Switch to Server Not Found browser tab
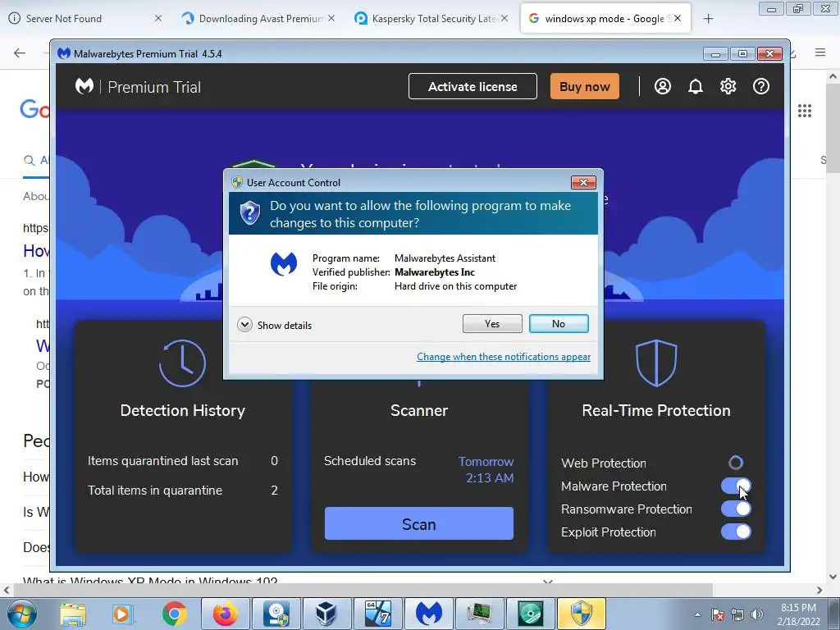Screen dimensions: 840x630 84,18
